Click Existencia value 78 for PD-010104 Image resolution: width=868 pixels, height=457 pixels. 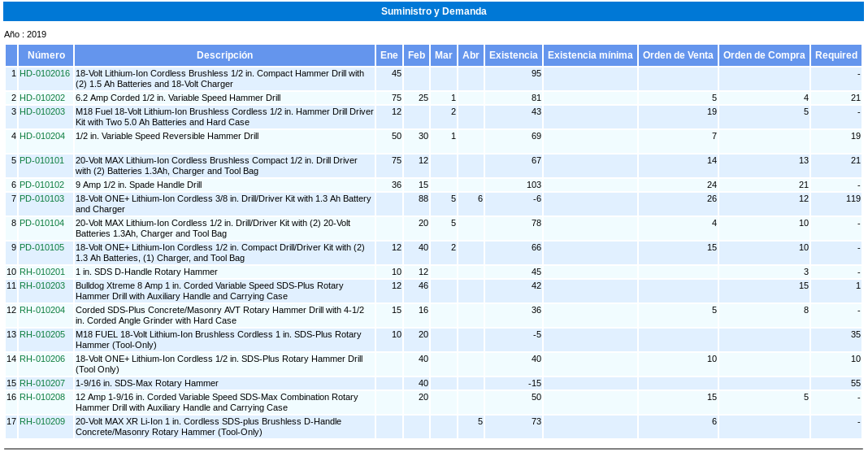point(536,223)
